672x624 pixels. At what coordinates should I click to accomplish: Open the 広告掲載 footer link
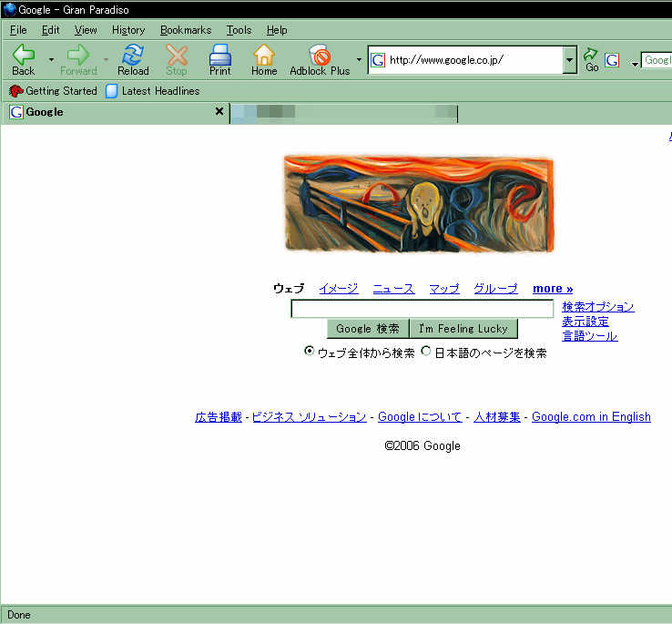(x=219, y=416)
